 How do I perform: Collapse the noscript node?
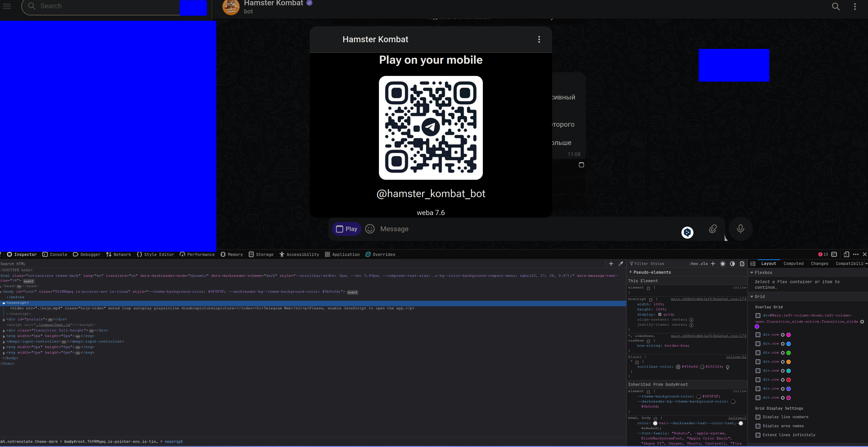pos(4,303)
